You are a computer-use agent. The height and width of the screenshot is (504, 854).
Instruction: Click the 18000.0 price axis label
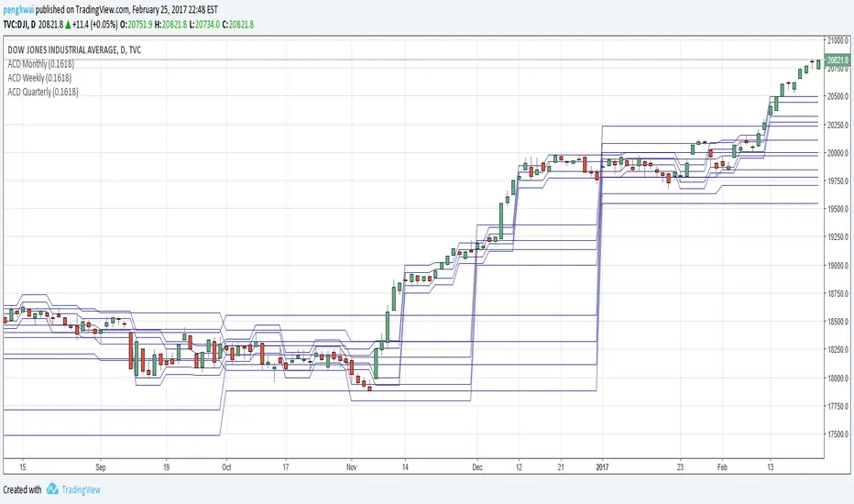click(x=838, y=378)
